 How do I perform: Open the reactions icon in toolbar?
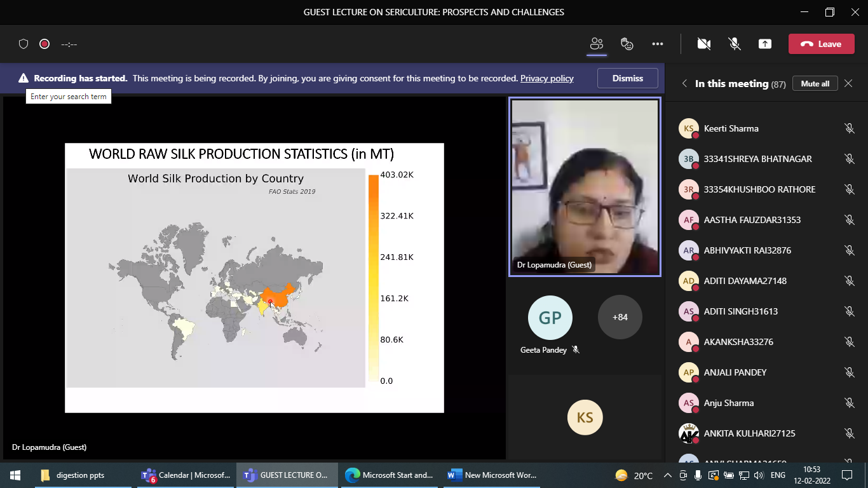point(627,44)
